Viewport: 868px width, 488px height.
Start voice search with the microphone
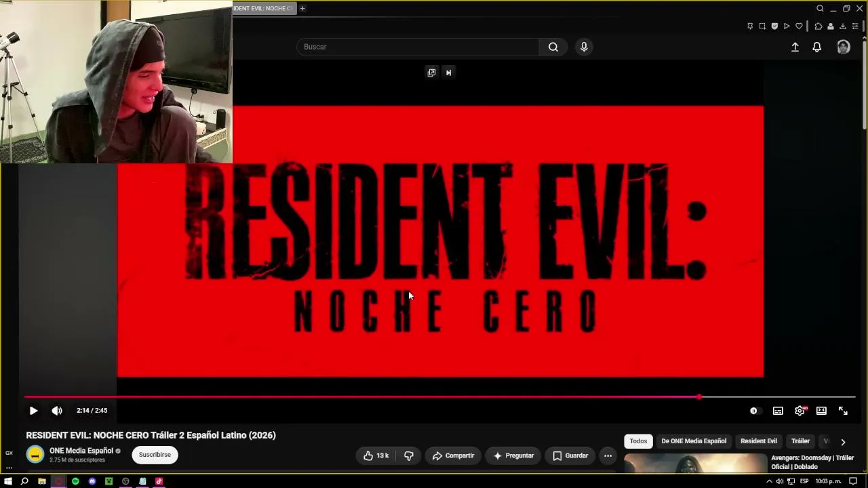coord(584,47)
